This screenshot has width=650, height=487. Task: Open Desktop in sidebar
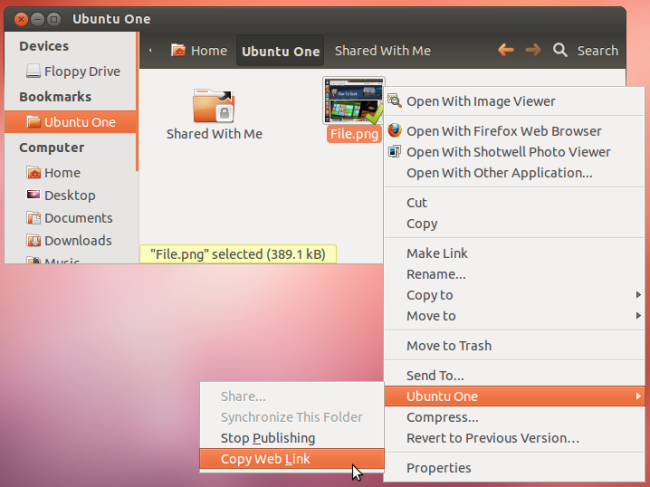click(x=70, y=195)
